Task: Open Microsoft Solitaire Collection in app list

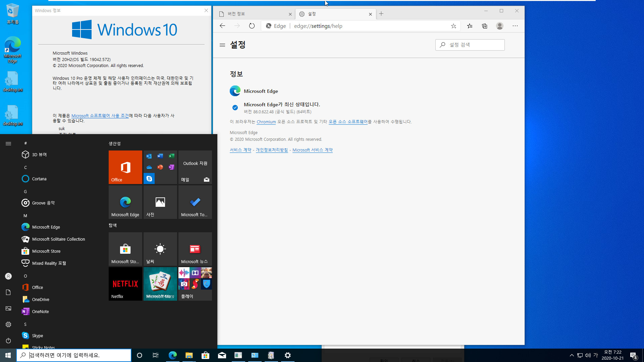Action: [x=60, y=239]
